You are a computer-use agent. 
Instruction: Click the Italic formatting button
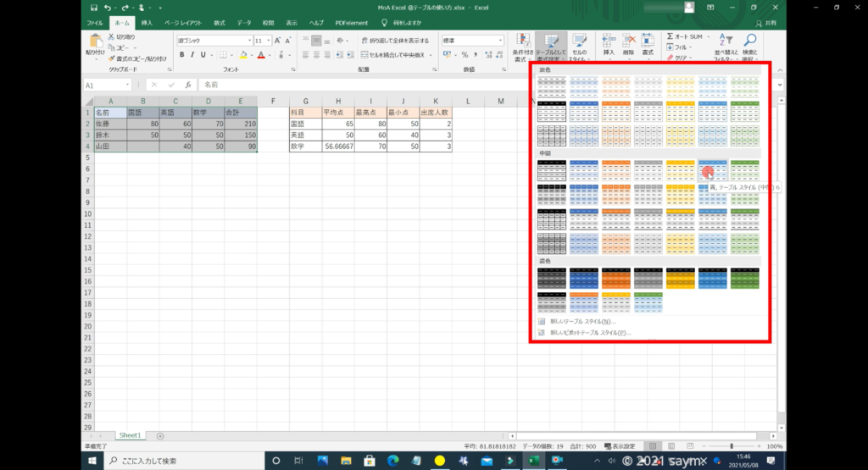[x=192, y=55]
